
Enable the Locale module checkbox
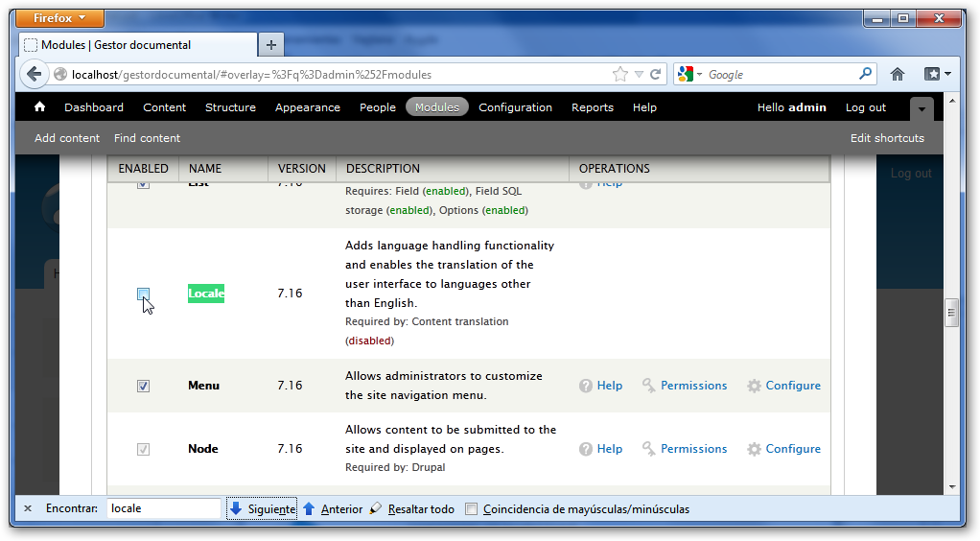coord(143,294)
